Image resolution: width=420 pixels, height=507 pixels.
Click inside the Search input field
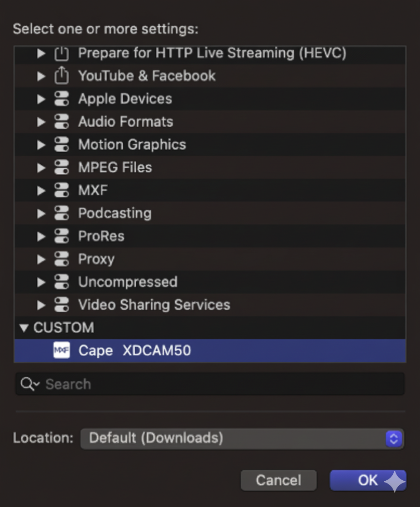136,384
